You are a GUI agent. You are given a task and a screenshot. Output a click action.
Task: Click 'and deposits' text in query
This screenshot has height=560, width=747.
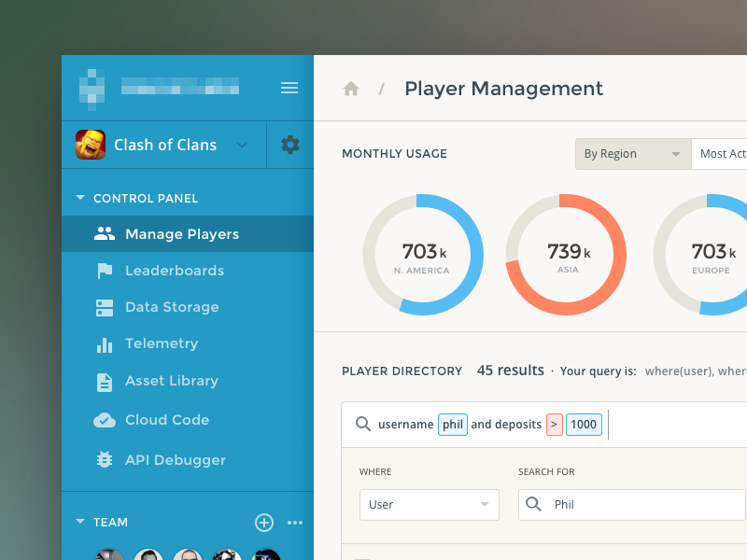click(x=506, y=425)
